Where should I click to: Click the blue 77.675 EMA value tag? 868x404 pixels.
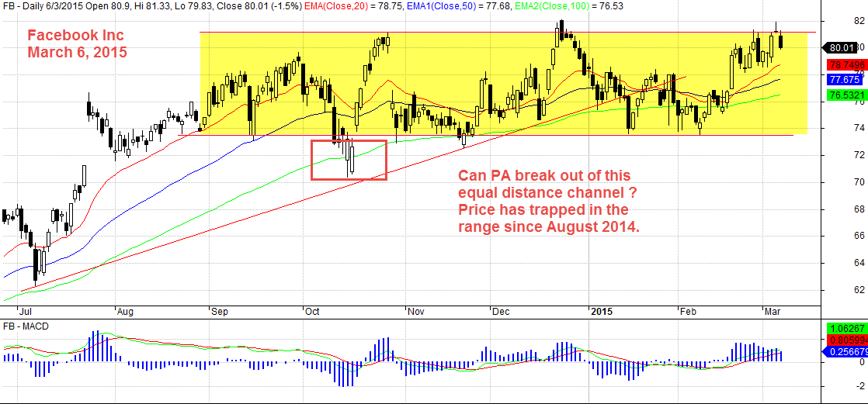click(845, 79)
